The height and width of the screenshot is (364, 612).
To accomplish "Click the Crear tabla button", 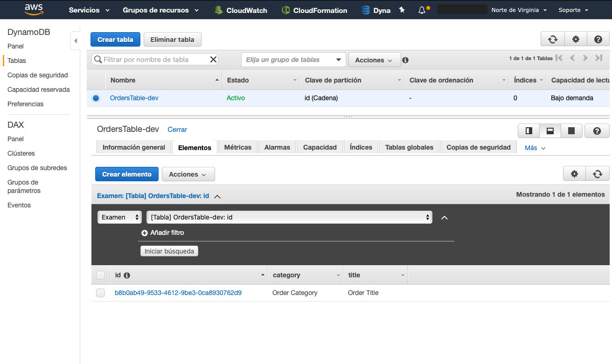I will coord(115,39).
